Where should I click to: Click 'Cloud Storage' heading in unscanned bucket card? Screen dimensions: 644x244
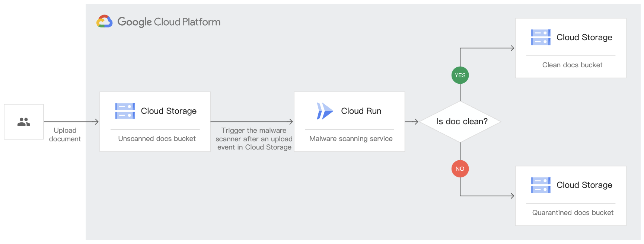169,111
